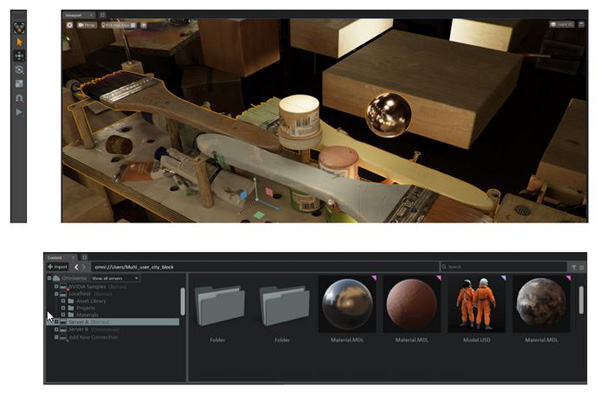Click purple corner tag on chrome material thumbnail
The height and width of the screenshot is (394, 600).
[x=374, y=278]
